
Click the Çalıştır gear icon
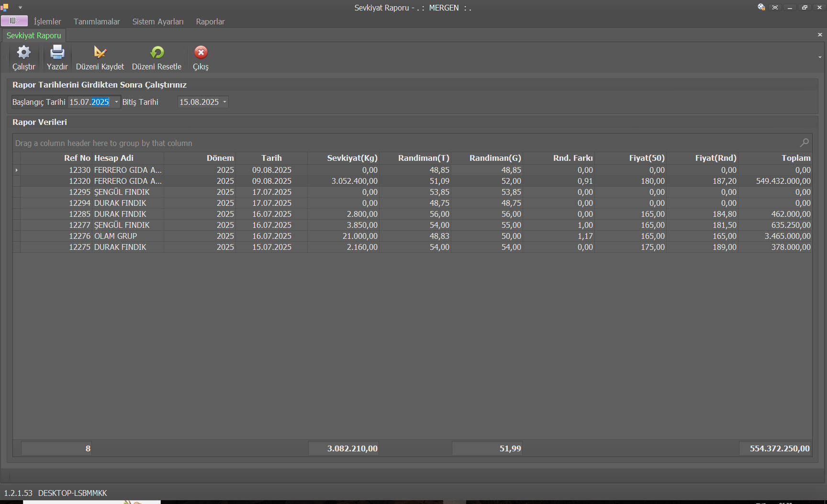point(23,52)
